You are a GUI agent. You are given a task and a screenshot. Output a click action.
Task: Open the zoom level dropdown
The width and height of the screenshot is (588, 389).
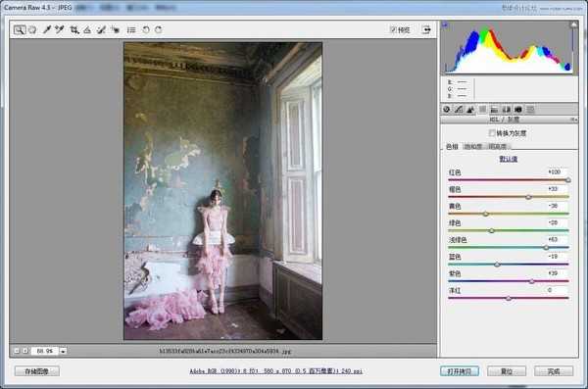pos(63,351)
